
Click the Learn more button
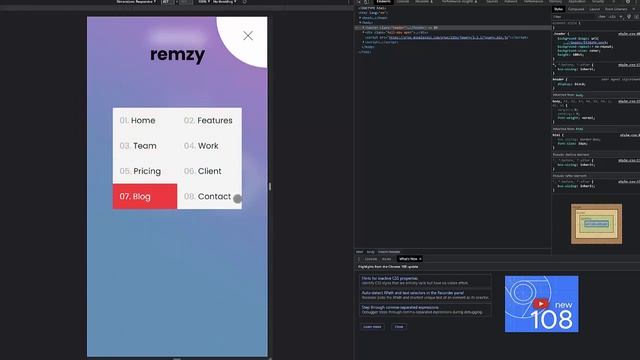(372, 327)
